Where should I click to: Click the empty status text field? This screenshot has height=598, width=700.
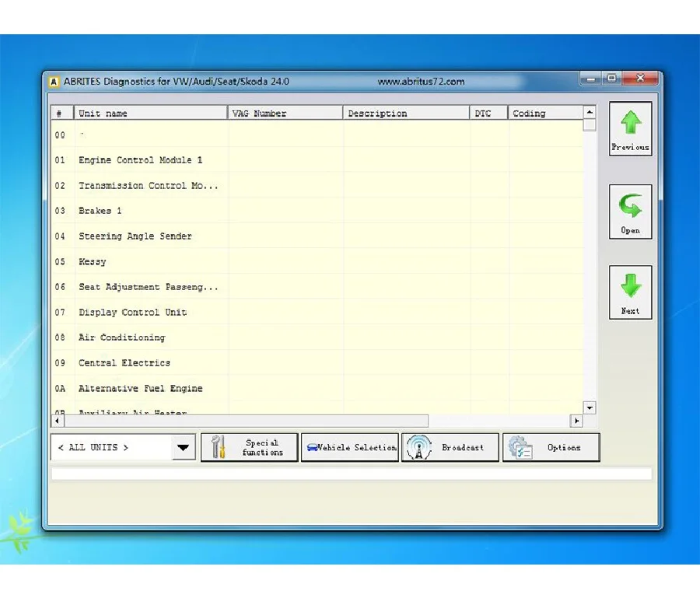[352, 474]
